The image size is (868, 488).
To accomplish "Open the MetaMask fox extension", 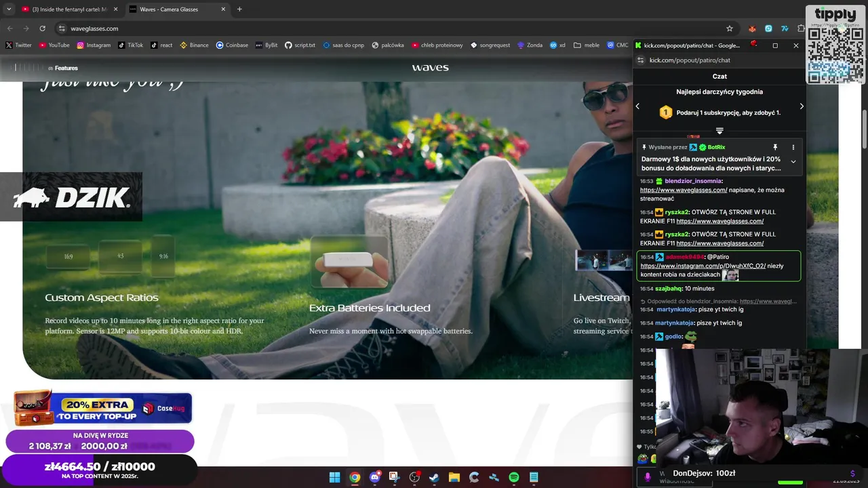I will (x=752, y=28).
